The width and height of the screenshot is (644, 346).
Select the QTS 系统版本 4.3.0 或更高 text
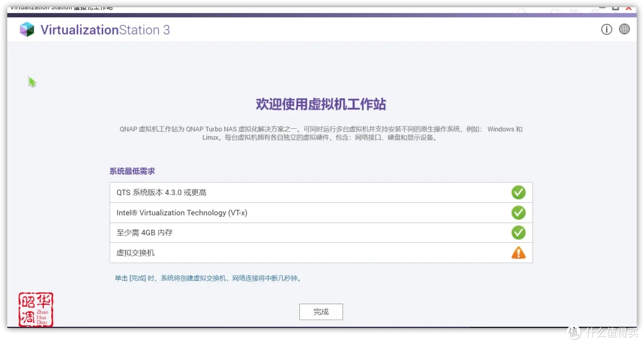click(x=161, y=192)
